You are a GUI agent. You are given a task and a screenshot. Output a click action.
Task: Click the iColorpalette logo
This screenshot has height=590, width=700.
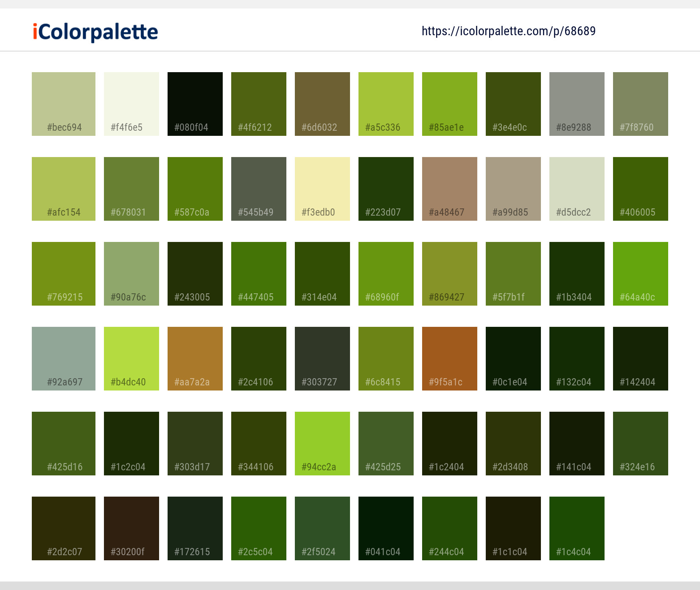tap(95, 32)
